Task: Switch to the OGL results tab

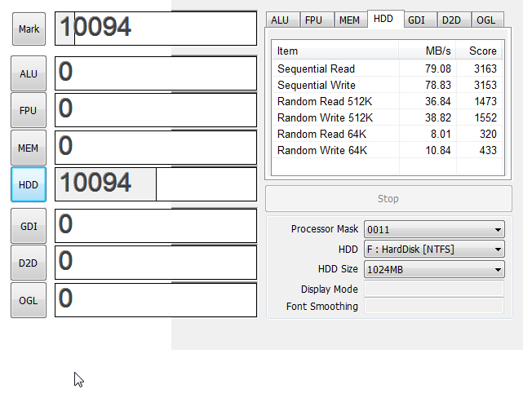Action: (488, 20)
